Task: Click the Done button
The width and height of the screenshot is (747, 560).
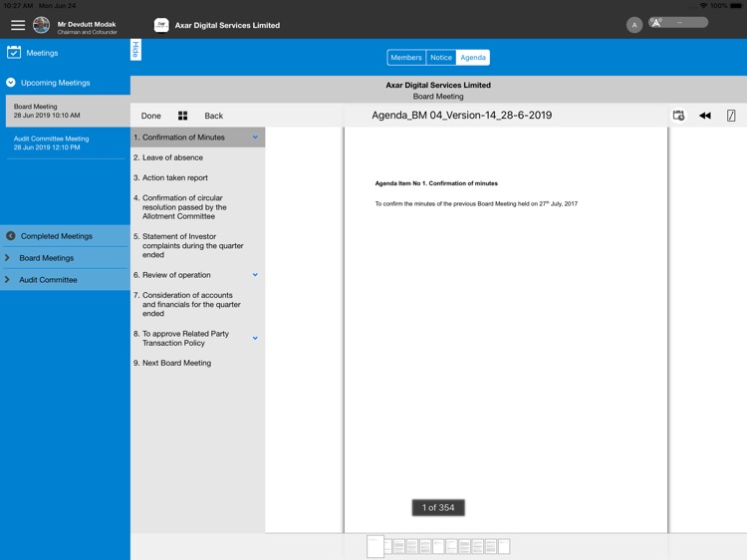Action: point(151,116)
